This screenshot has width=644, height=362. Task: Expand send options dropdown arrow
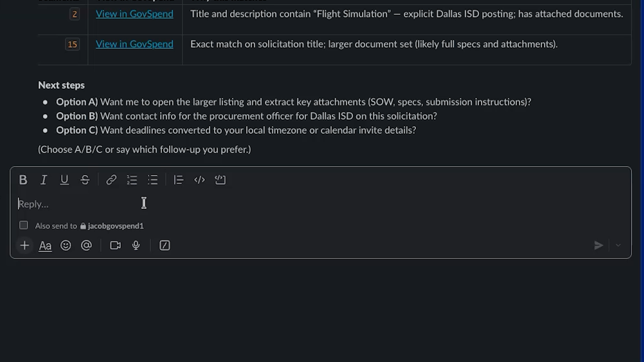click(618, 246)
